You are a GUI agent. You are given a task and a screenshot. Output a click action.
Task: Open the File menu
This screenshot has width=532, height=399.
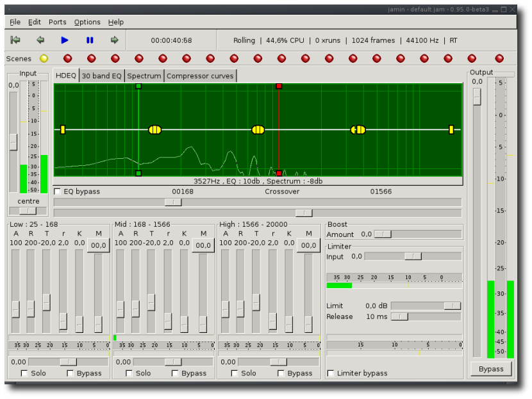[x=15, y=22]
